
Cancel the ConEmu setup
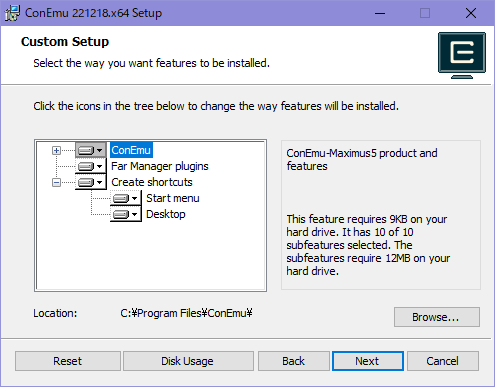[x=443, y=361]
